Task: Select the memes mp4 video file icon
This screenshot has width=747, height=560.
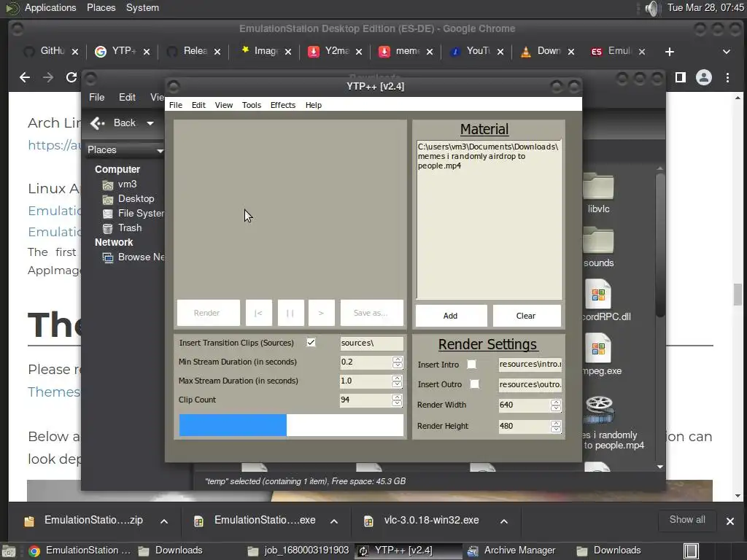Action: coord(600,410)
